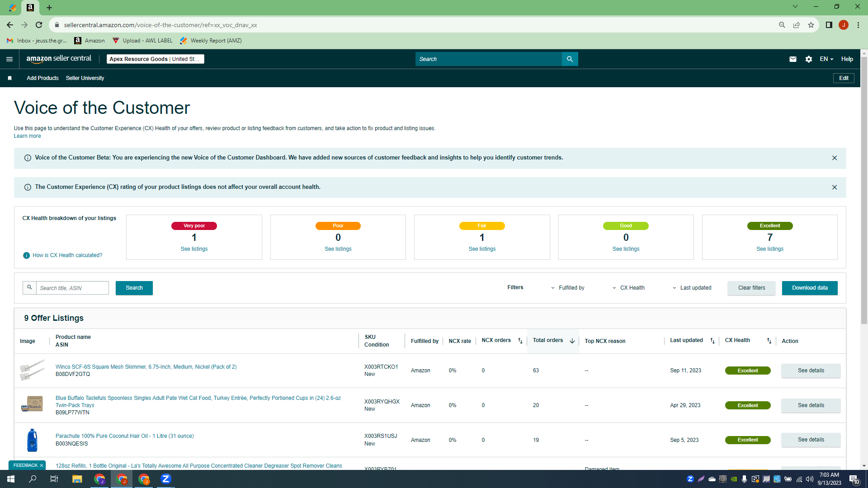Open the Winco SCF-6S Square Mesh Skimmer listing
868x488 pixels.
(146, 367)
